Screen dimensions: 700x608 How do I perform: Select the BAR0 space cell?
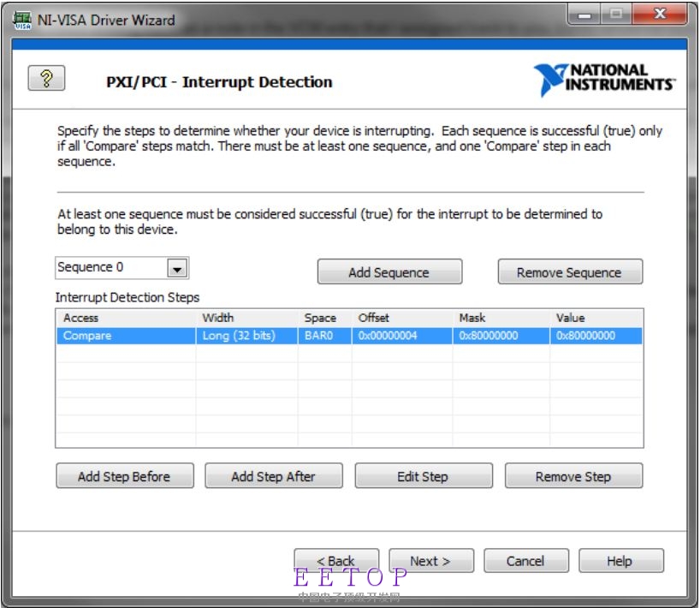click(x=324, y=336)
